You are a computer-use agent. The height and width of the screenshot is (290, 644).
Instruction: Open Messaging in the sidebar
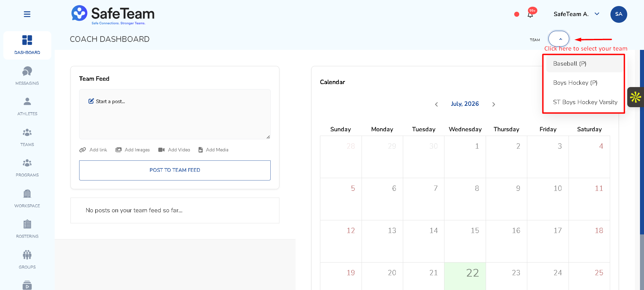(x=27, y=76)
